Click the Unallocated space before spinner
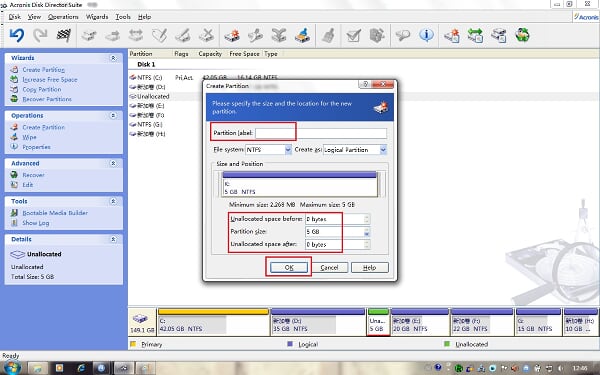This screenshot has width=600, height=375. (x=367, y=219)
